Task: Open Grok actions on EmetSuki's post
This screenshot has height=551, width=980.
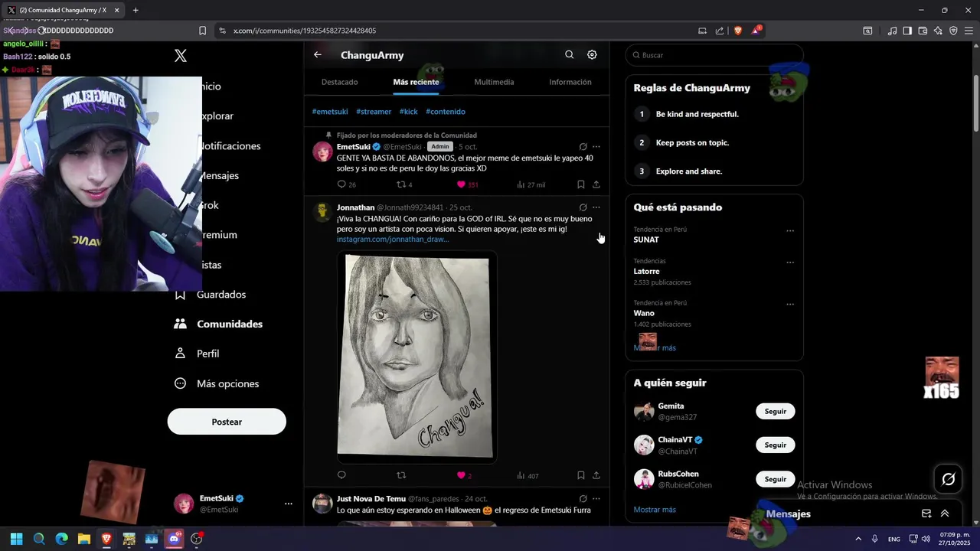Action: click(583, 146)
